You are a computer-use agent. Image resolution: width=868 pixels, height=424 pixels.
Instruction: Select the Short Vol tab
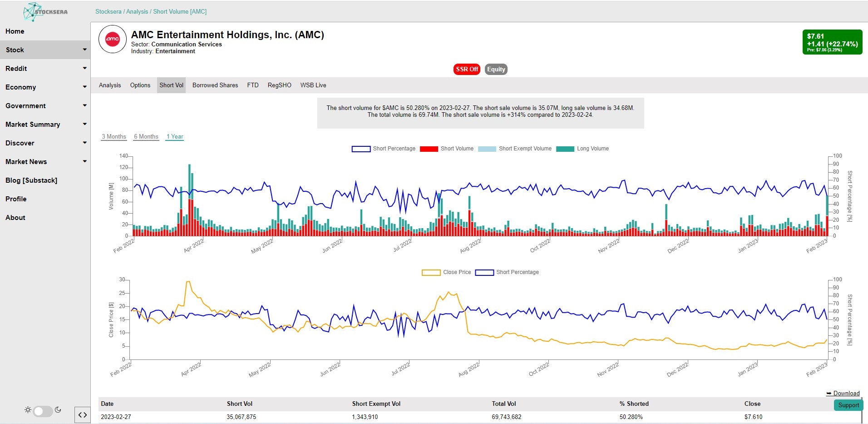coord(171,85)
